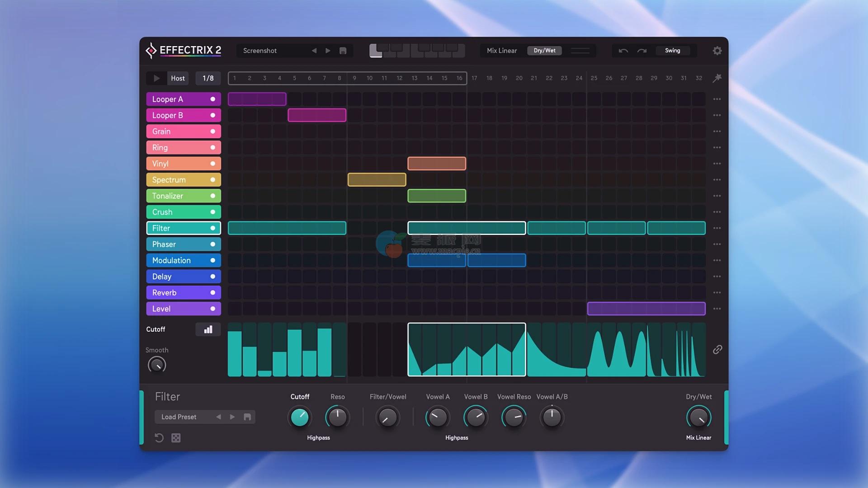Toggle the Looper A enable dot

[x=212, y=99]
